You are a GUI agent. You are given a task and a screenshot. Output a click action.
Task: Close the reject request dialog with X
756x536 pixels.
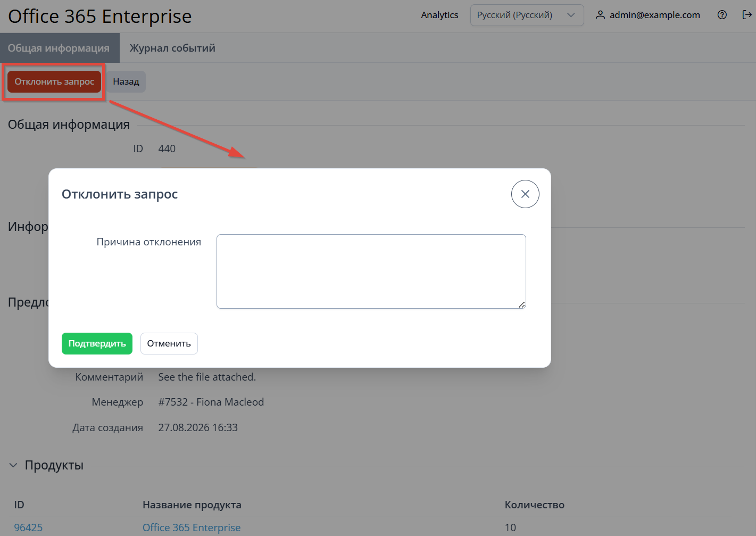pyautogui.click(x=525, y=194)
